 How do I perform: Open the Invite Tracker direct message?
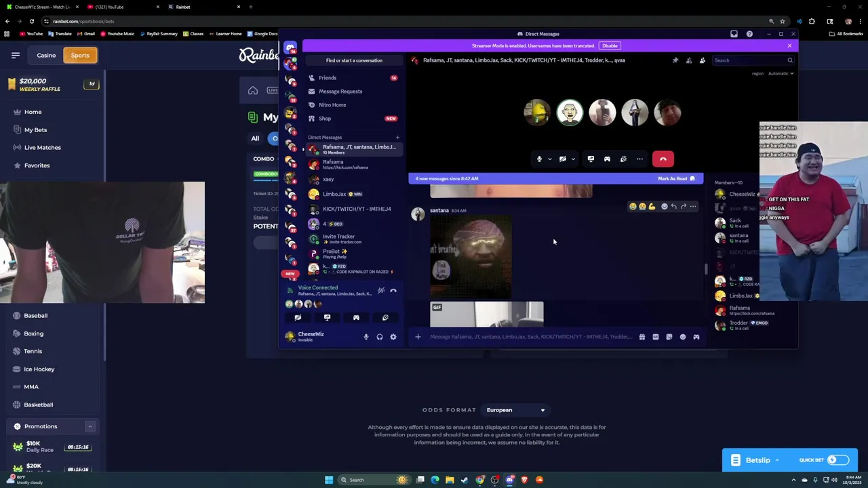coord(353,239)
